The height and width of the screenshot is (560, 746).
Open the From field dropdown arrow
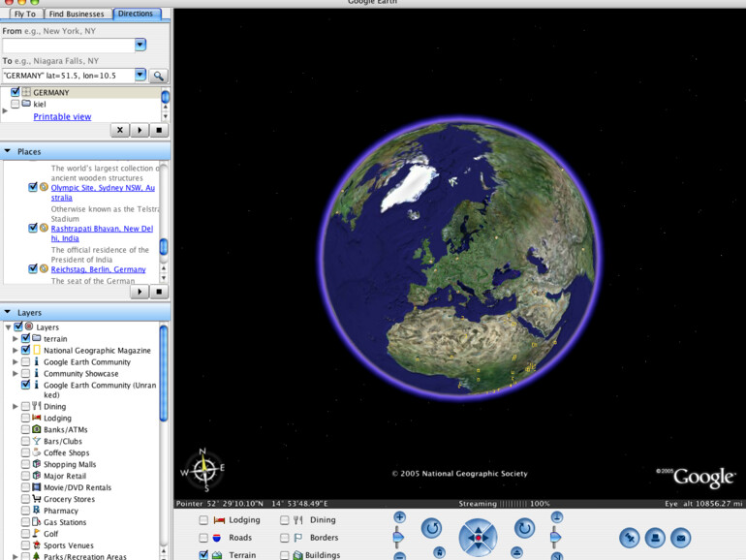(140, 45)
